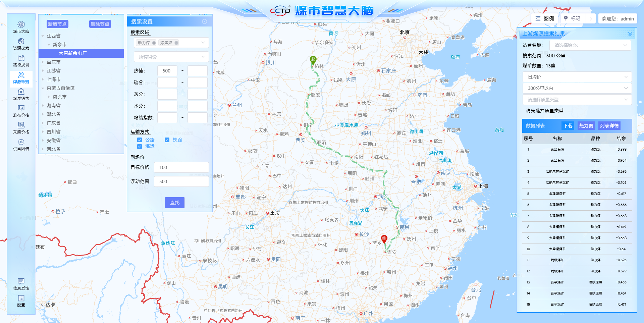This screenshot has width=644, height=323.
Task: Open the 供需图谱 sidebar icon
Action: pyautogui.click(x=21, y=144)
